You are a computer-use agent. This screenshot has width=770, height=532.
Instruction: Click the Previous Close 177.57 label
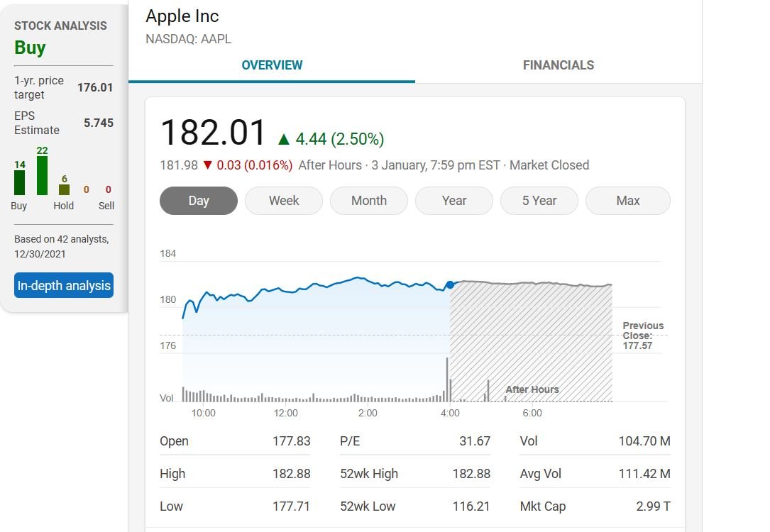tap(643, 336)
